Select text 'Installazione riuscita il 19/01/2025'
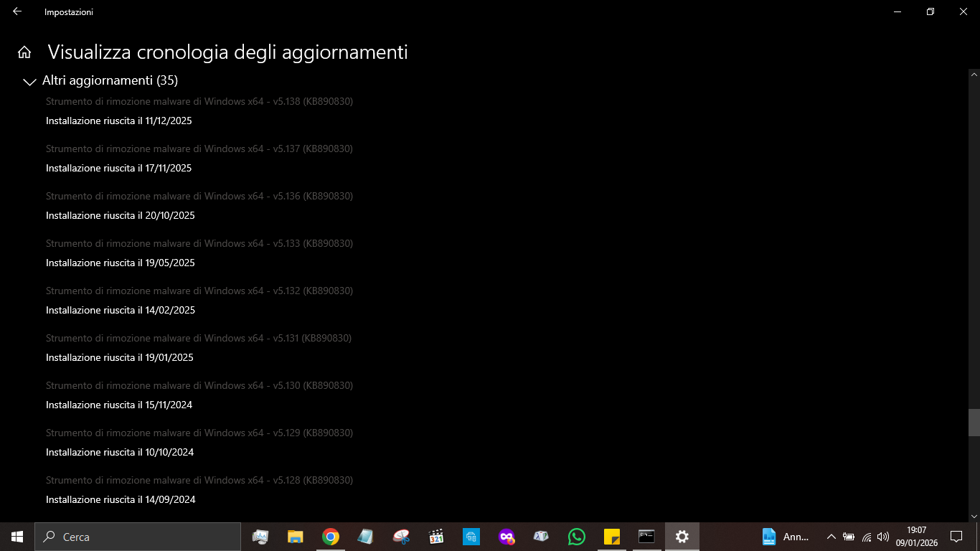Image resolution: width=980 pixels, height=551 pixels. pyautogui.click(x=120, y=357)
